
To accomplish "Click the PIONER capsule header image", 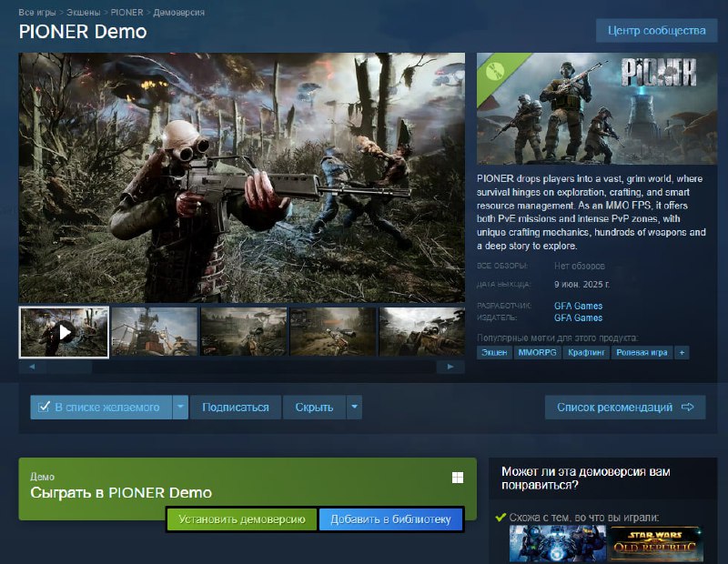I will 597,108.
